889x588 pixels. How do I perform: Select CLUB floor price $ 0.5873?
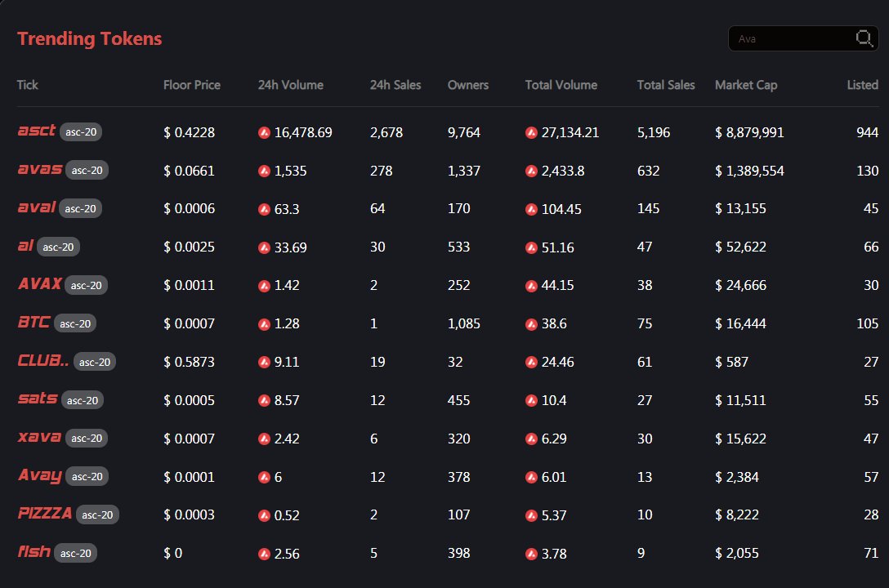tap(189, 362)
